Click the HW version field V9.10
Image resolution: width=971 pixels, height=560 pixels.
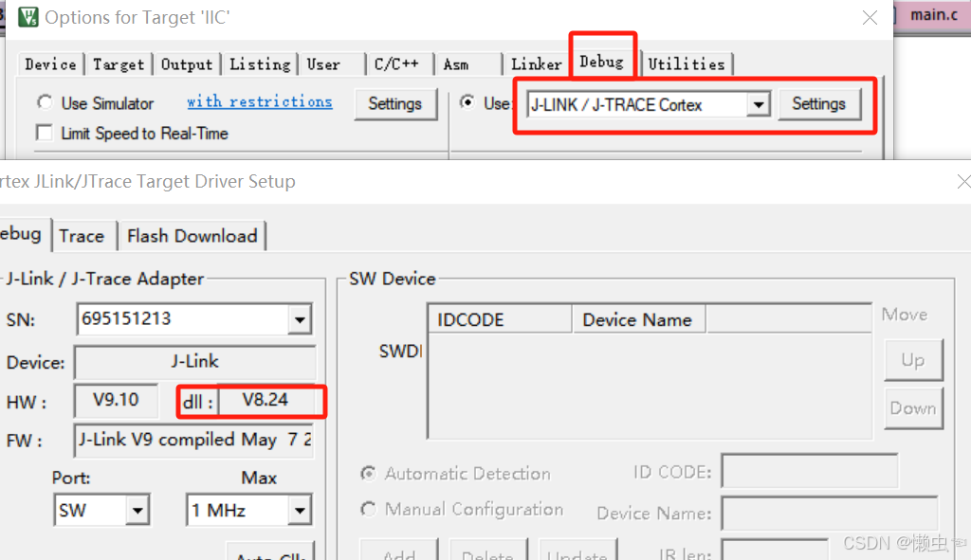116,401
